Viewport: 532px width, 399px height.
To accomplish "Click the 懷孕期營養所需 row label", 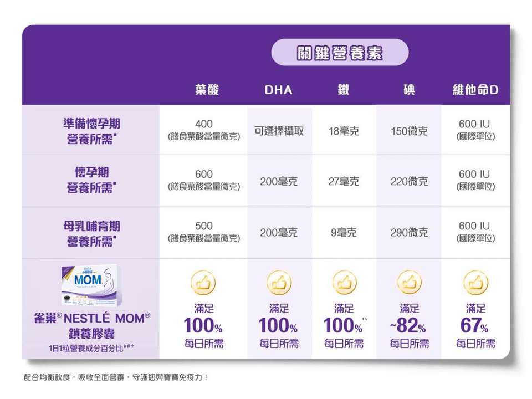I will pos(91,180).
